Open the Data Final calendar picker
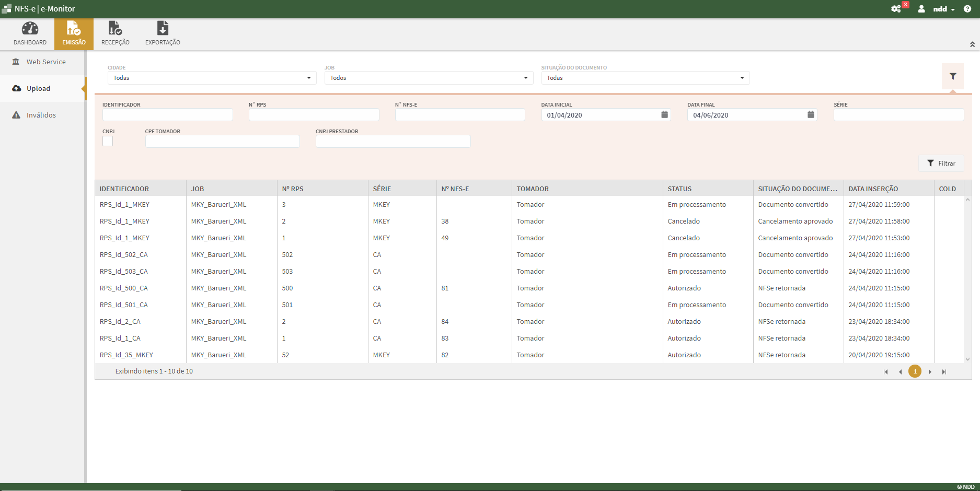The width and height of the screenshot is (980, 491). 811,115
